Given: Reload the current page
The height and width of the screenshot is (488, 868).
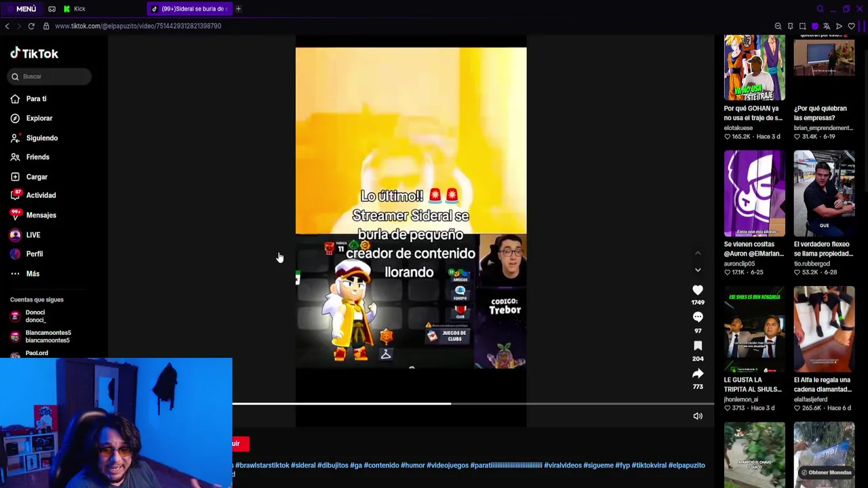Looking at the screenshot, I should click(31, 26).
